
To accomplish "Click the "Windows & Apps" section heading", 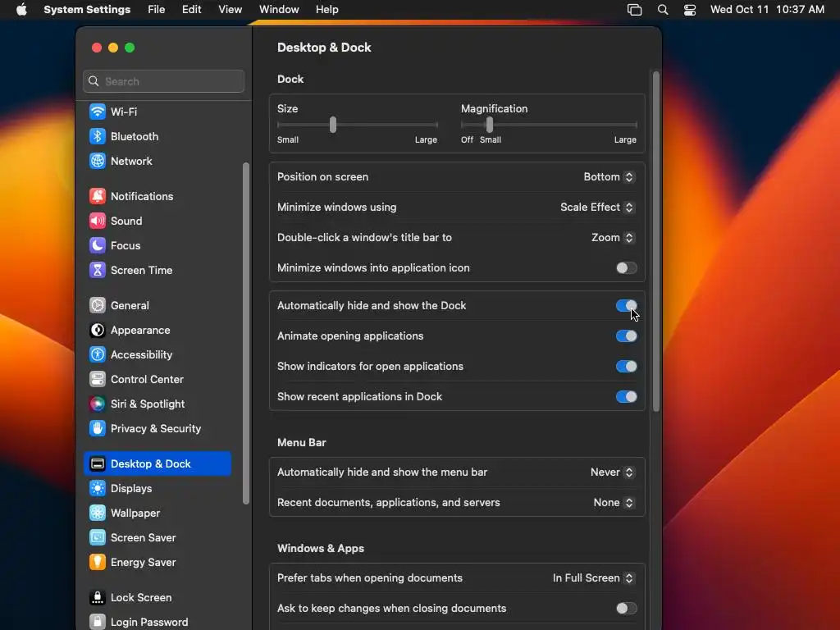I will [321, 549].
